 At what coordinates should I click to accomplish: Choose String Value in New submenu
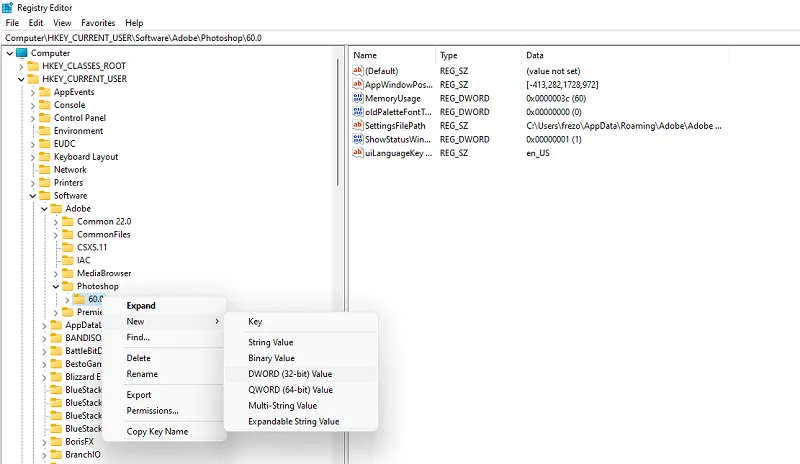301,342
